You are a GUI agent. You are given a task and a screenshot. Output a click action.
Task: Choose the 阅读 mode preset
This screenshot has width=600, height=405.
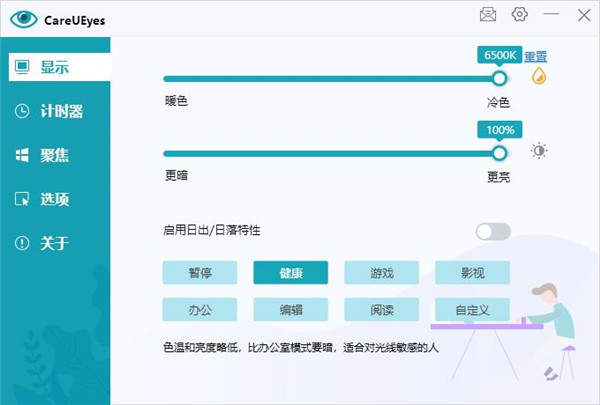(x=382, y=309)
